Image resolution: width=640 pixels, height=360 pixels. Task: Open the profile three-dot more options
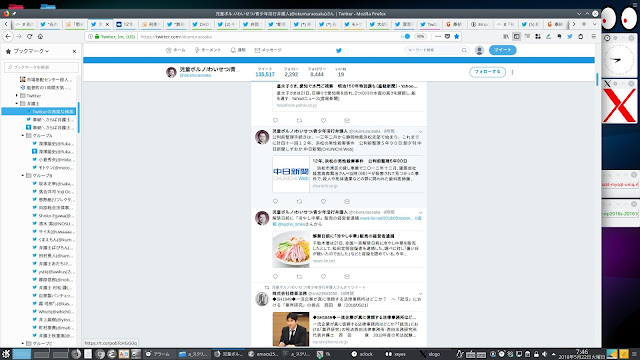[x=512, y=72]
